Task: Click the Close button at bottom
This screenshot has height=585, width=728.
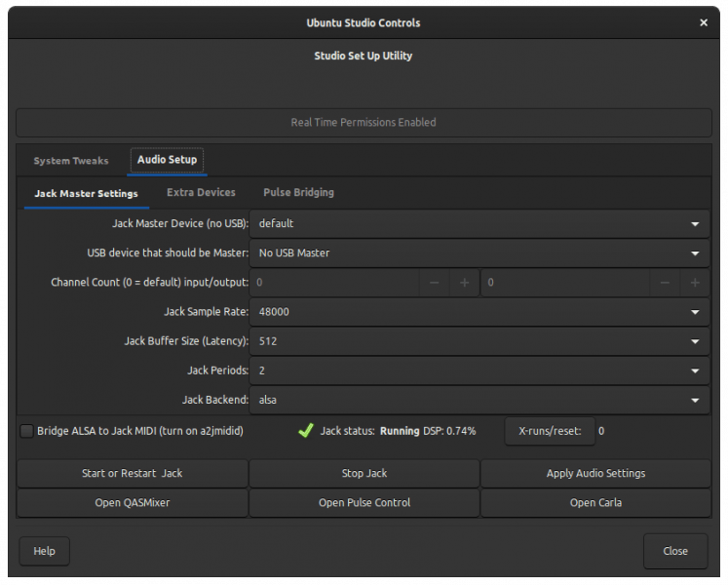Action: 675,551
